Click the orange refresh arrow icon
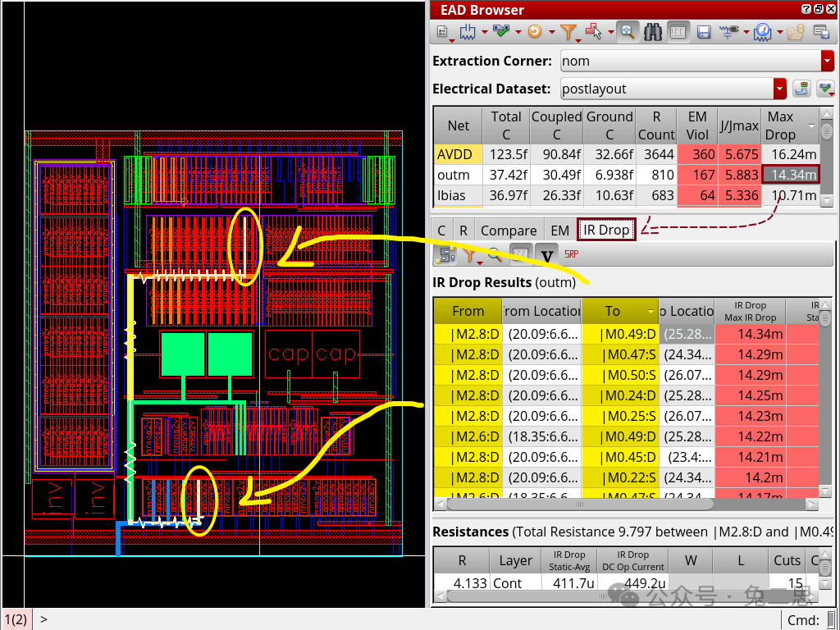Image resolution: width=840 pixels, height=630 pixels. click(535, 32)
